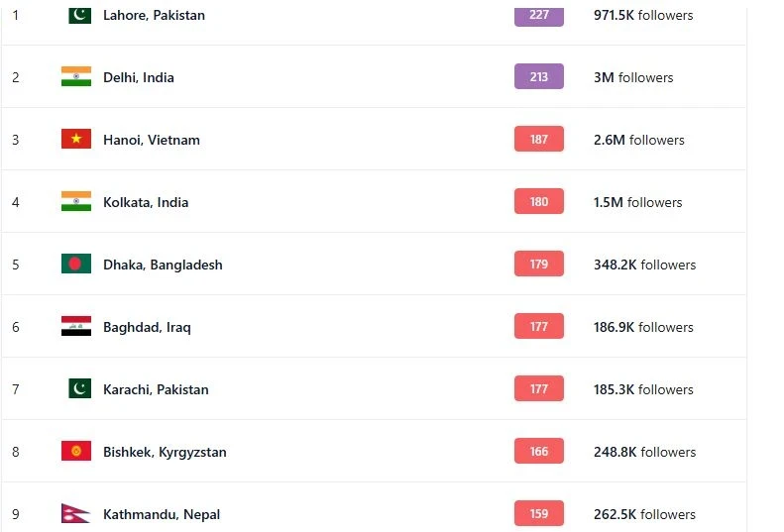Click the purple 227 AQI badge
The image size is (784, 532).
[539, 15]
